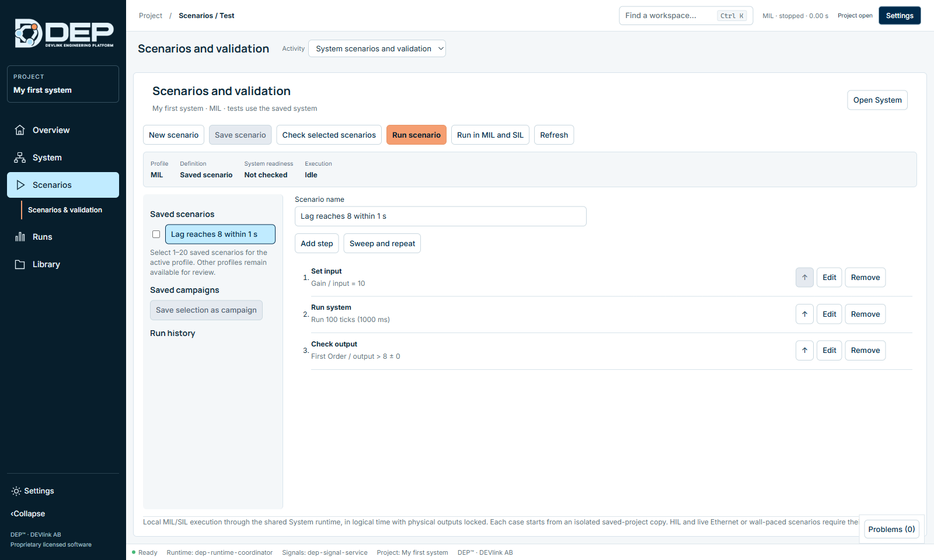Click the System hierarchy icon

click(20, 157)
